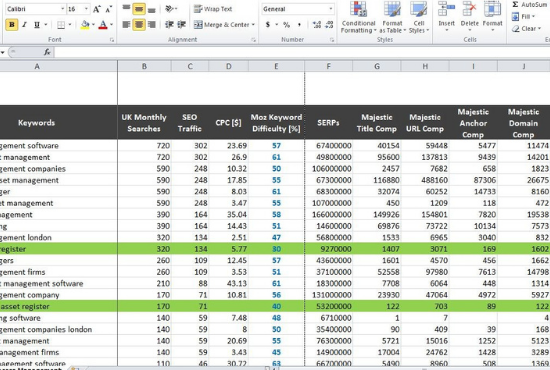
Task: Open the Calibri font name dropdown
Action: 62,9
